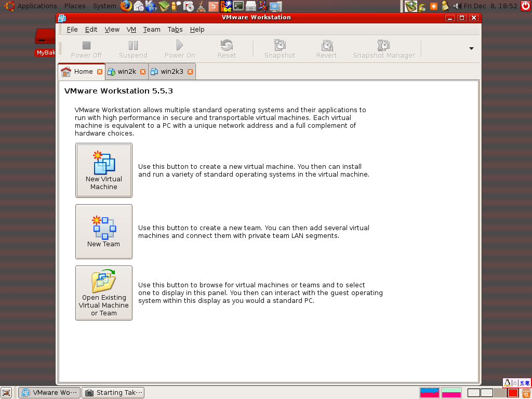Click the orange star tray icon
This screenshot has height=399, width=532.
click(x=434, y=6)
